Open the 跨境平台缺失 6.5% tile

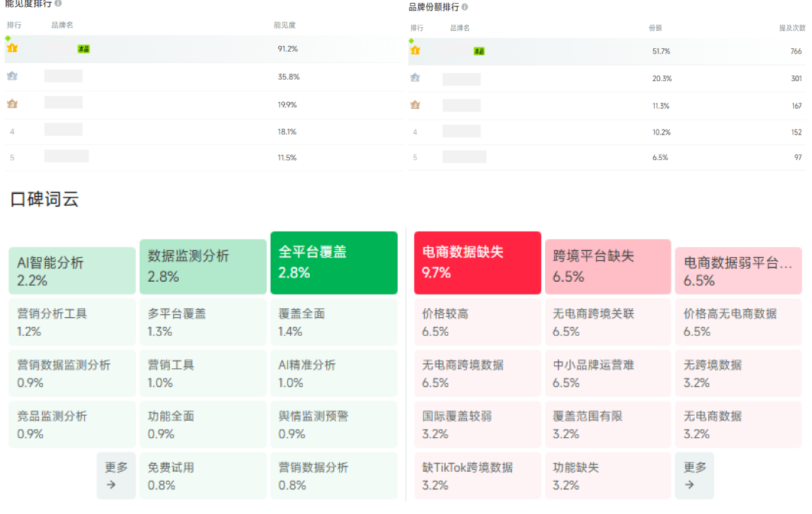pyautogui.click(x=607, y=267)
